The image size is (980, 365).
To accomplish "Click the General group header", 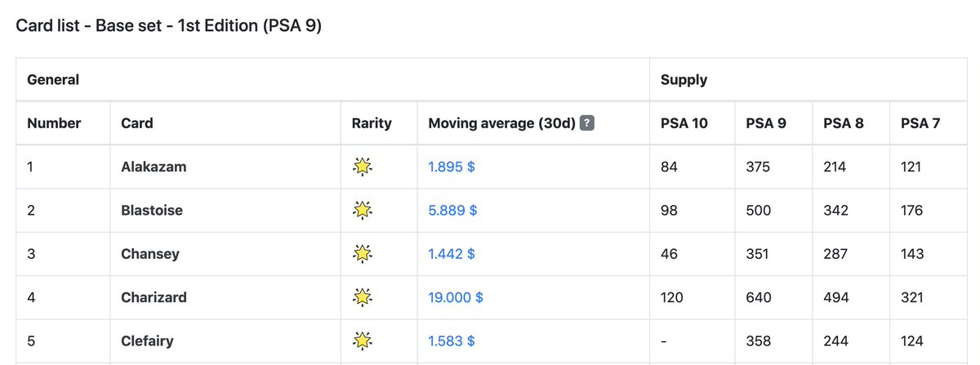I will [53, 80].
